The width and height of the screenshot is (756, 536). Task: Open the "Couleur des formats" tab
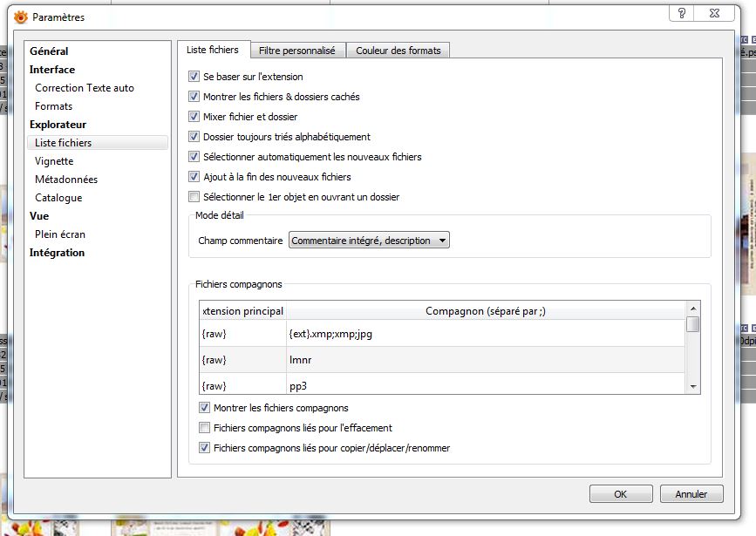point(398,51)
